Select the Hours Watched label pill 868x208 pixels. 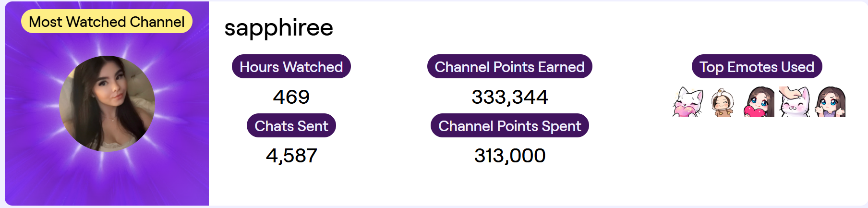291,67
